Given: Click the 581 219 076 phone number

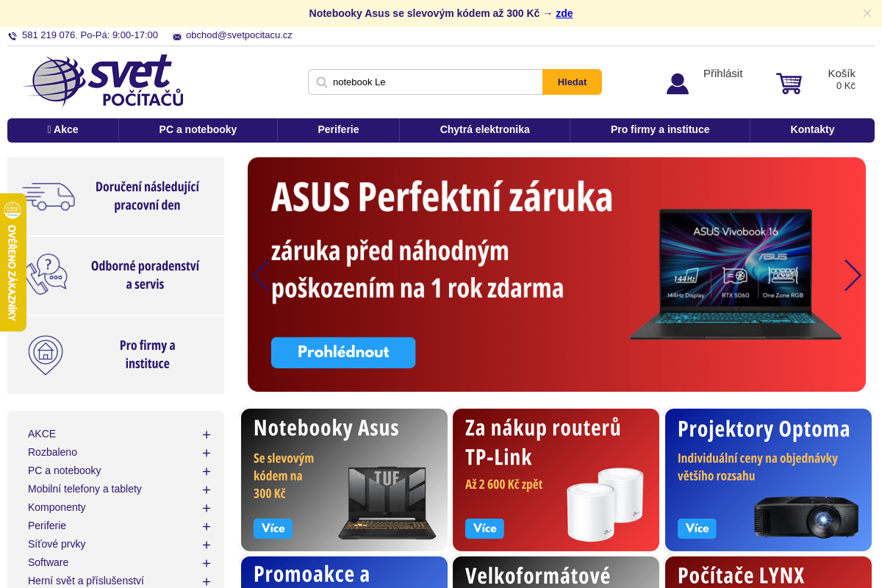Looking at the screenshot, I should point(49,35).
